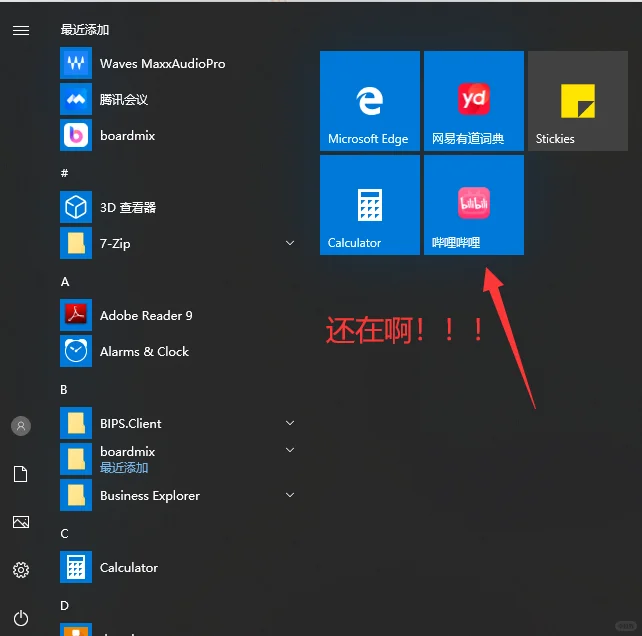Click the 最近添加 label under boardmix folder
This screenshot has height=636, width=642.
pos(124,468)
